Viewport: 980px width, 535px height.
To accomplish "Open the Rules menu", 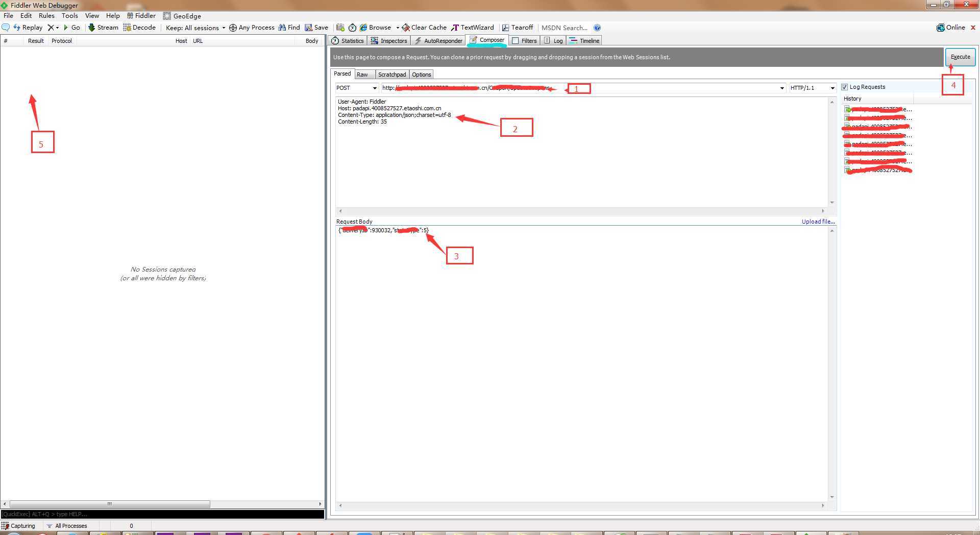I will pyautogui.click(x=46, y=16).
